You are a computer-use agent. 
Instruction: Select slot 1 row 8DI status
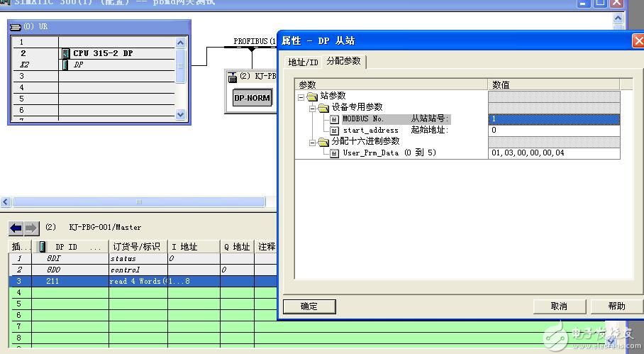(x=143, y=259)
